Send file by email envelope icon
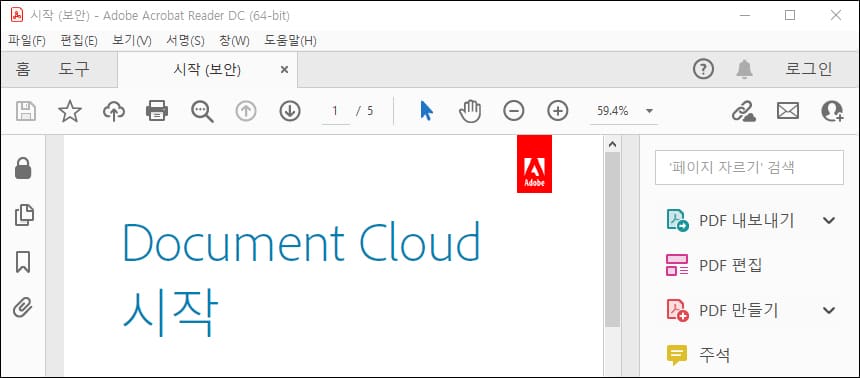 coord(788,111)
